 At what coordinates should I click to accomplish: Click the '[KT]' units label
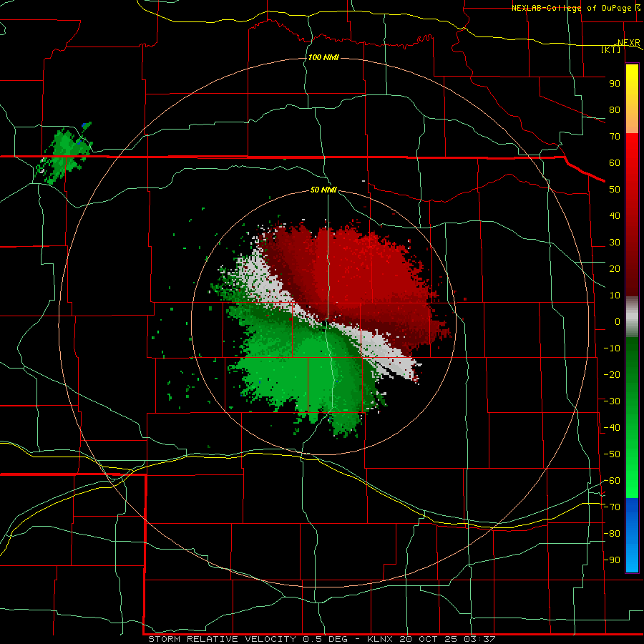pos(611,49)
